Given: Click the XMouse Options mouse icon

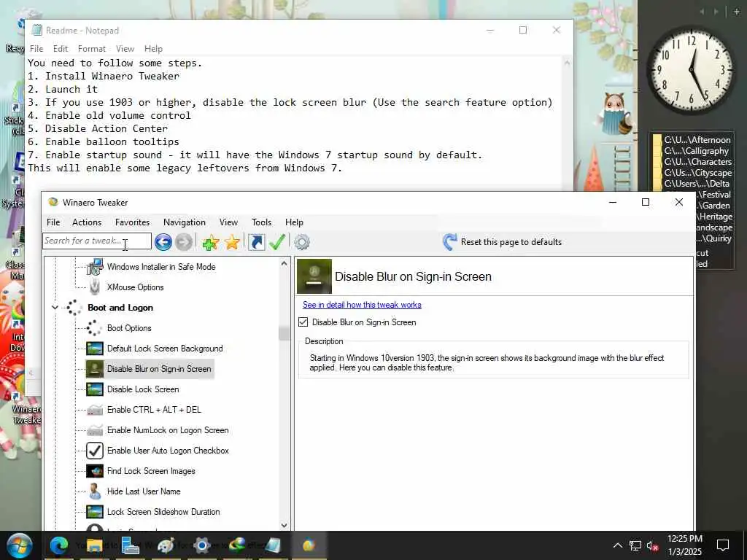Looking at the screenshot, I should pyautogui.click(x=95, y=287).
